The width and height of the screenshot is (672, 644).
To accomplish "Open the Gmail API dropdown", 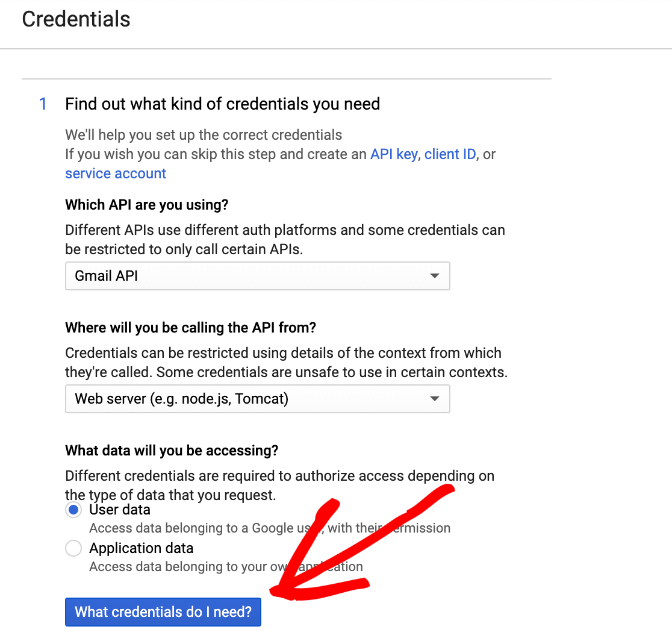I will pos(258,276).
